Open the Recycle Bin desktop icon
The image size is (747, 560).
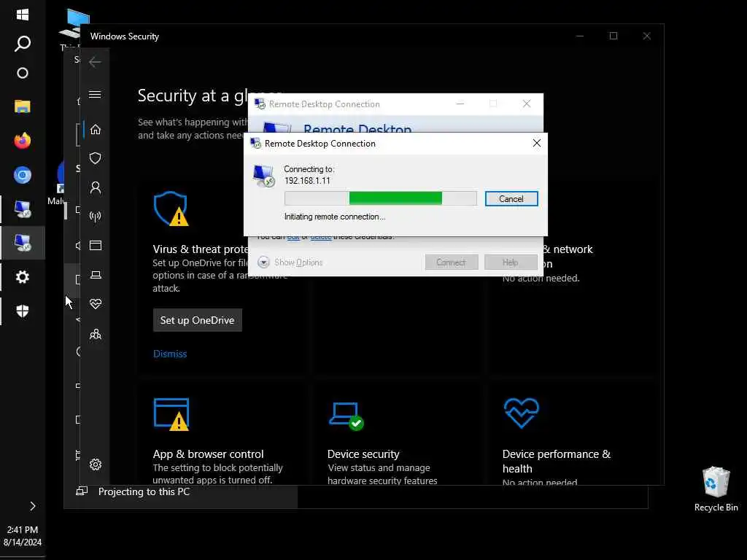(x=716, y=489)
